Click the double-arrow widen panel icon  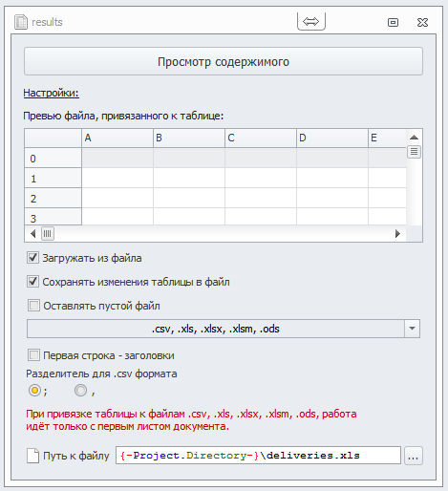(x=311, y=22)
